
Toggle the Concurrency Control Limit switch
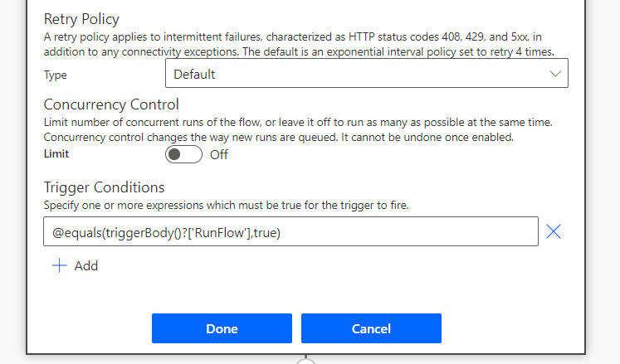pyautogui.click(x=183, y=154)
